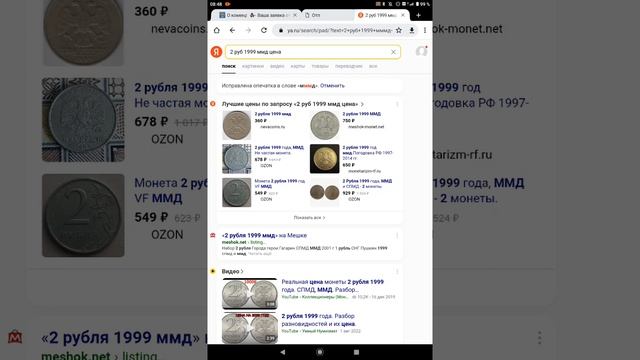Expand 'Показать все' prices link
The image size is (640, 360).
point(309,218)
